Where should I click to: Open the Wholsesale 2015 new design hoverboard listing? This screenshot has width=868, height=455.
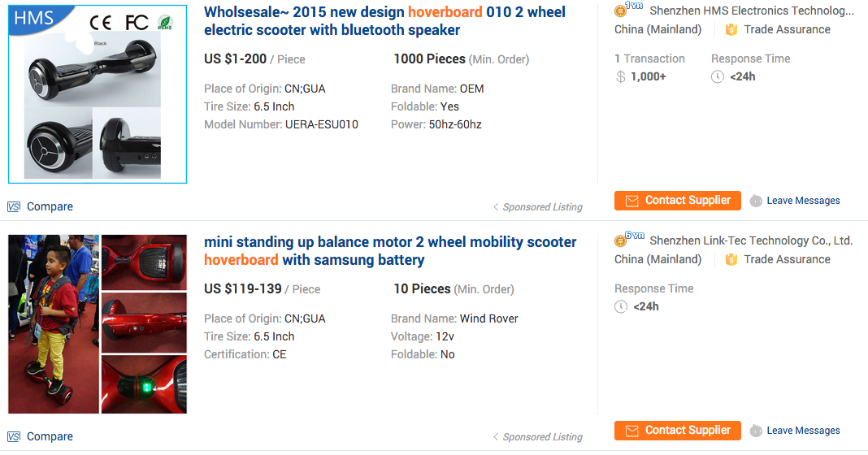coord(384,21)
